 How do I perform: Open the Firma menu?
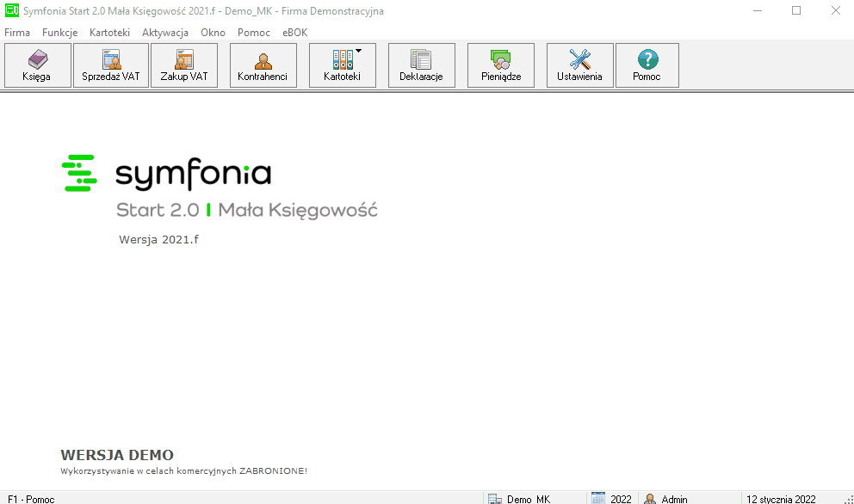pos(17,33)
